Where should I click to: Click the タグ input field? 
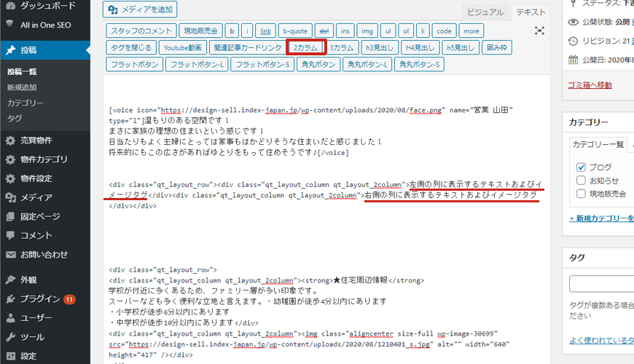coord(601,284)
